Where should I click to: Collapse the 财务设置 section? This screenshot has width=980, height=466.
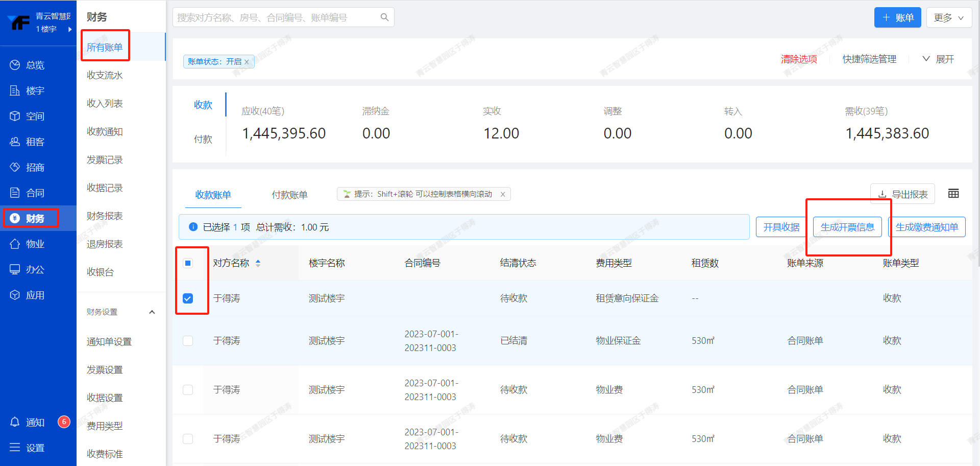pos(152,312)
